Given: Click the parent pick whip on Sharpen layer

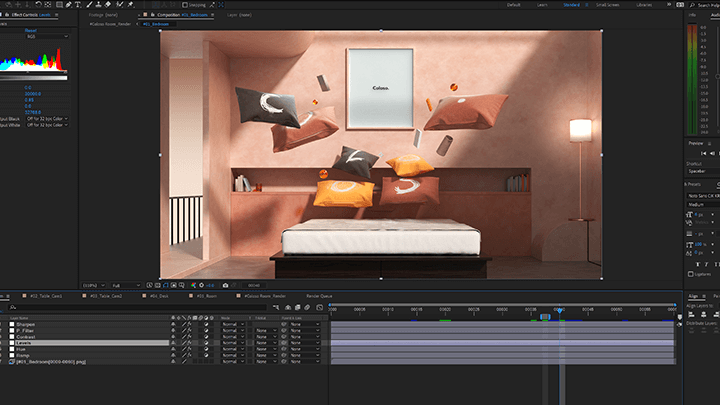Looking at the screenshot, I should coord(284,324).
